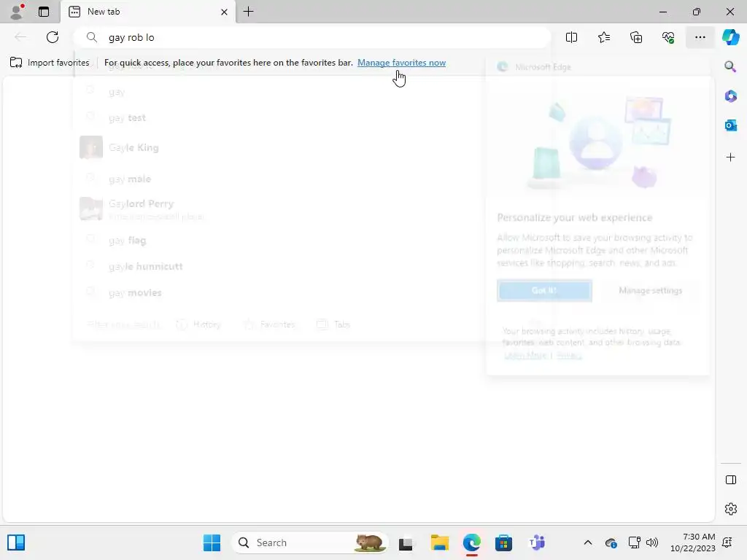Open the Windows Widgets taskbar icon
The height and width of the screenshot is (560, 747).
click(16, 542)
